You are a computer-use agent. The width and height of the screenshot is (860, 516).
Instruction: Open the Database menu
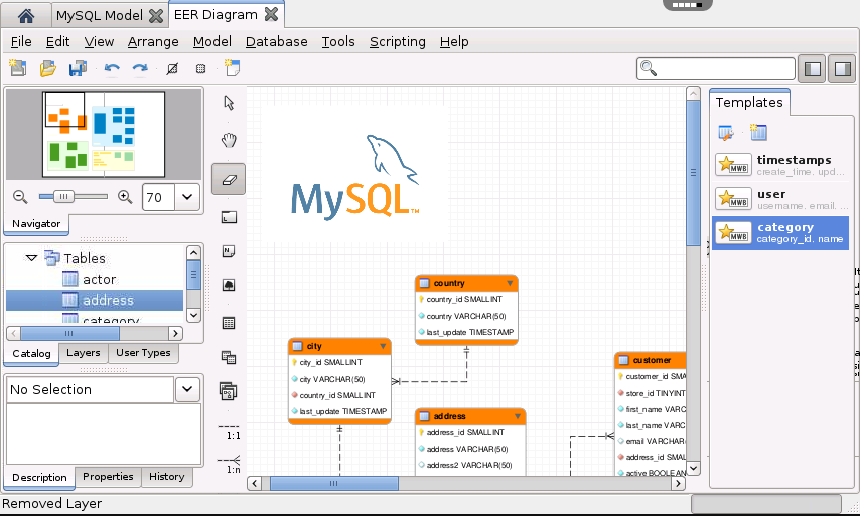coord(276,41)
